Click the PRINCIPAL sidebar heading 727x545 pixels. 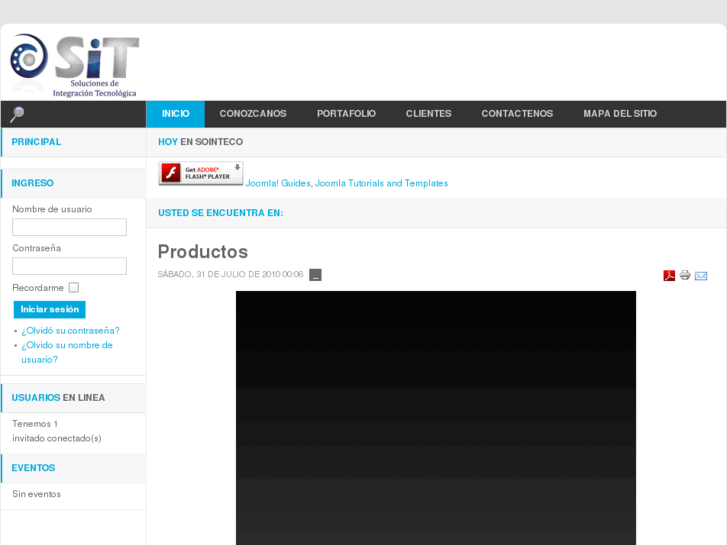coord(36,142)
